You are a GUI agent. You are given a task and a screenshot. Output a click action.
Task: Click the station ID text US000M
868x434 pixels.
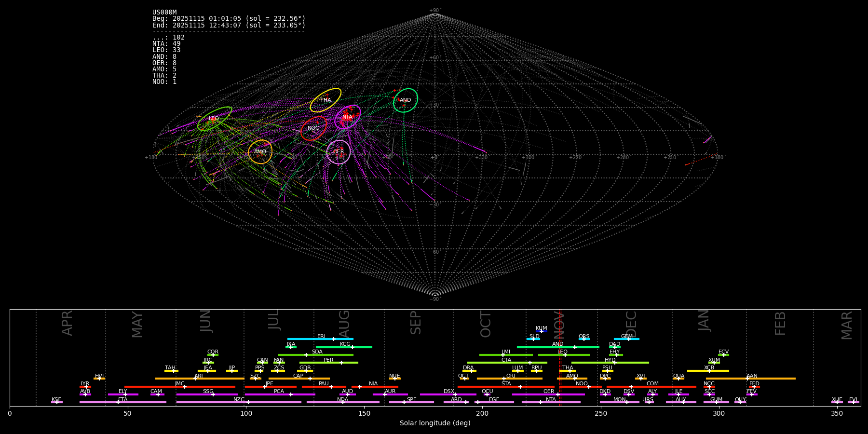point(164,13)
